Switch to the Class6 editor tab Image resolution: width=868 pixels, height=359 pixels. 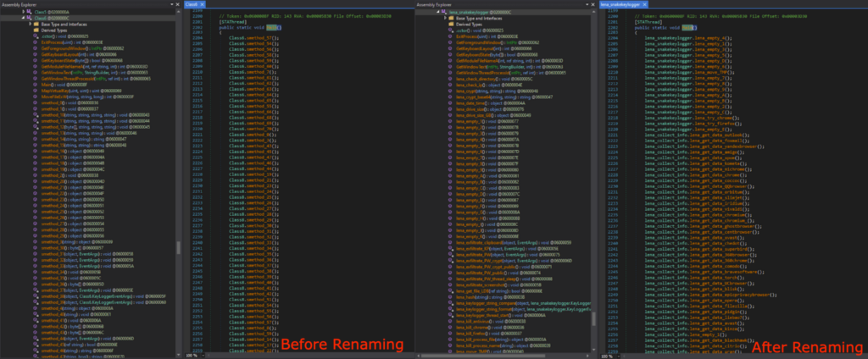tap(192, 4)
